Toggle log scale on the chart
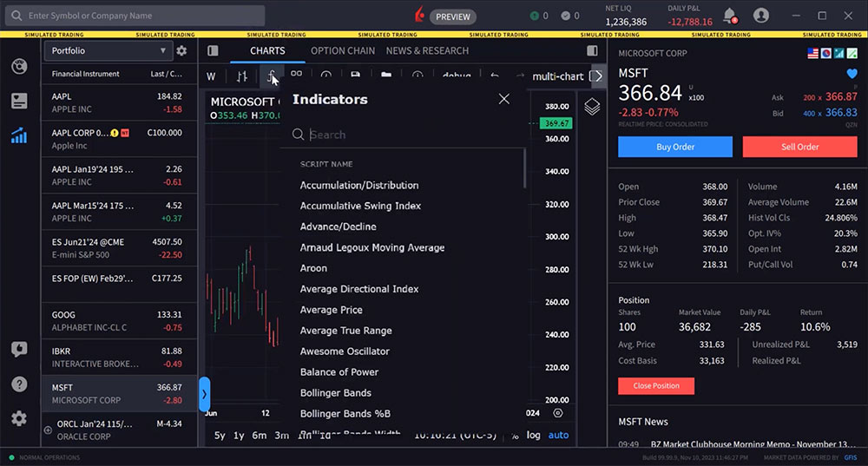 pos(533,435)
